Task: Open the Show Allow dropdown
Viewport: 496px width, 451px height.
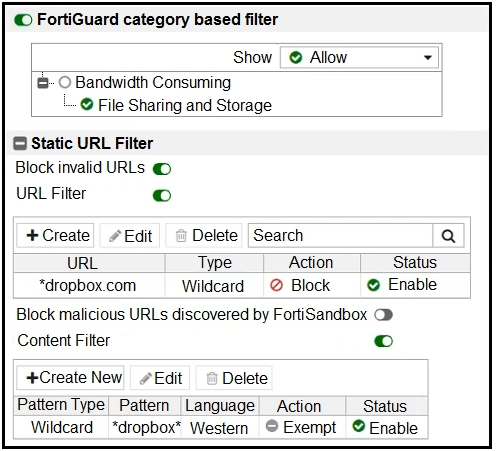Action: pos(359,57)
